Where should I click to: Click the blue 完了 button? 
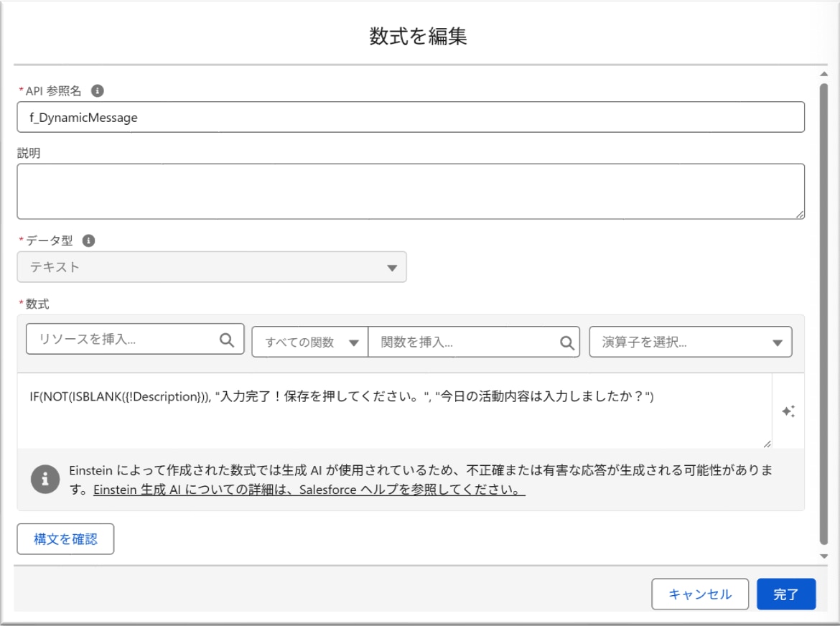(x=786, y=594)
